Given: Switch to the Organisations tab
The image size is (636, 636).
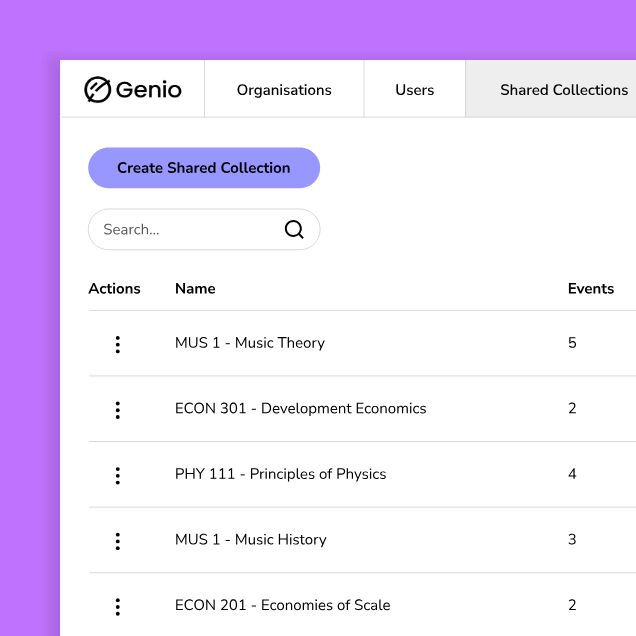Looking at the screenshot, I should pos(284,90).
